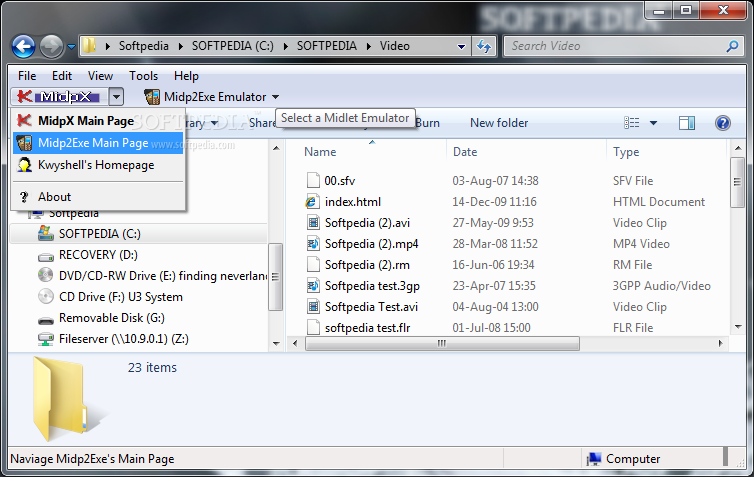Click the folder icon in address bar
Screen dimensions: 754x477
click(89, 46)
